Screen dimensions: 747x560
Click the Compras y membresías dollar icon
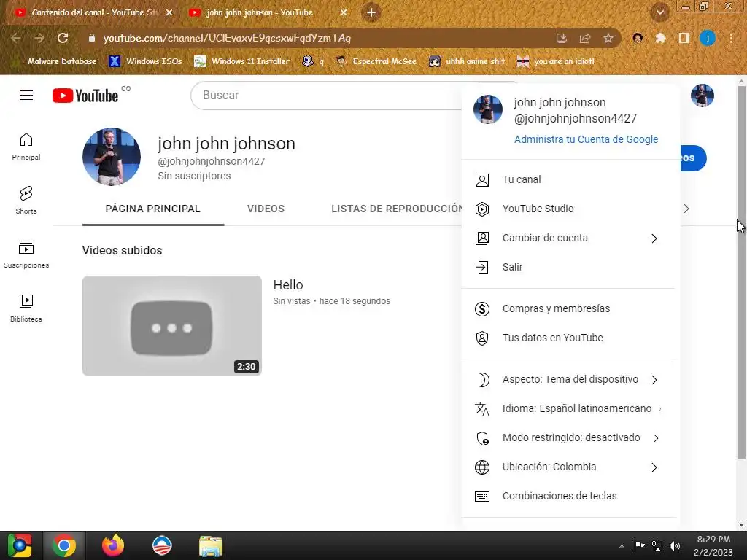[482, 309]
